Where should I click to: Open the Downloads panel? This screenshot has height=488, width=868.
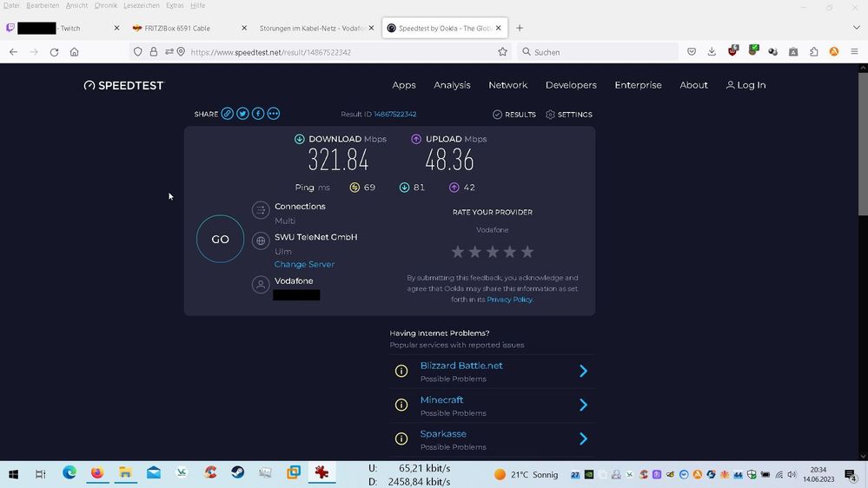tap(712, 52)
